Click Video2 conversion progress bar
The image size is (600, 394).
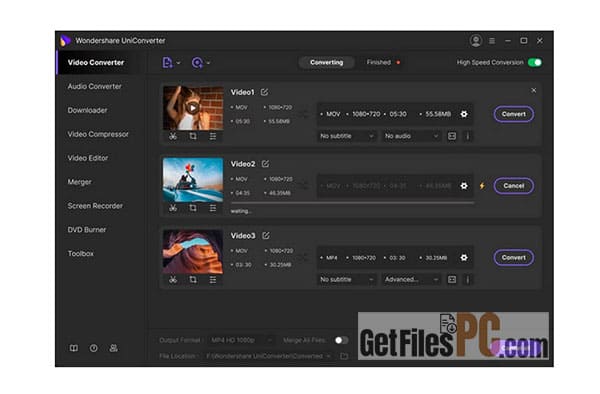point(352,203)
